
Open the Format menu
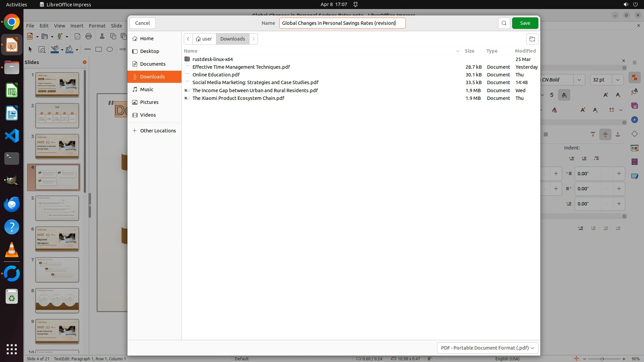click(x=97, y=26)
